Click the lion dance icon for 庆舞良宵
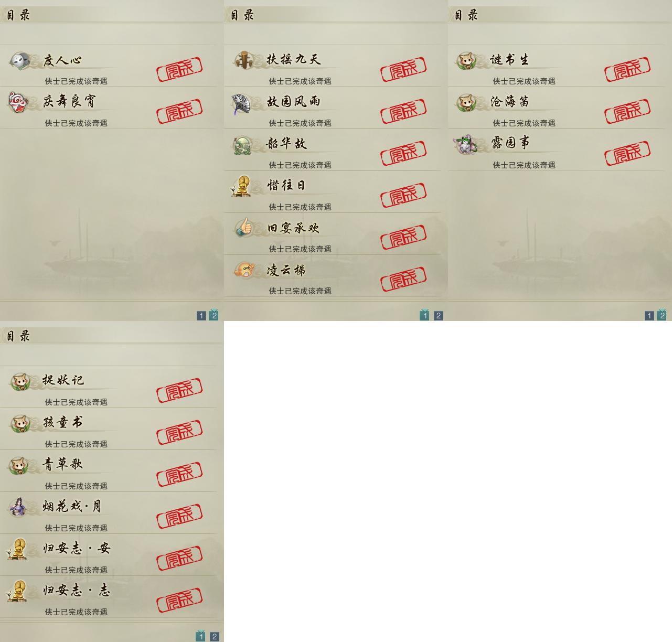Viewport: 672px width, 642px height. pyautogui.click(x=19, y=102)
